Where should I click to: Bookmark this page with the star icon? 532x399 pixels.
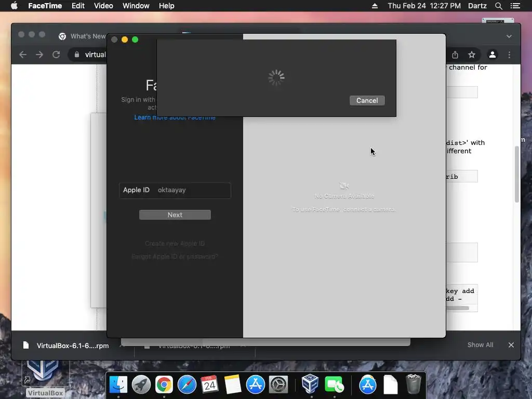click(472, 55)
